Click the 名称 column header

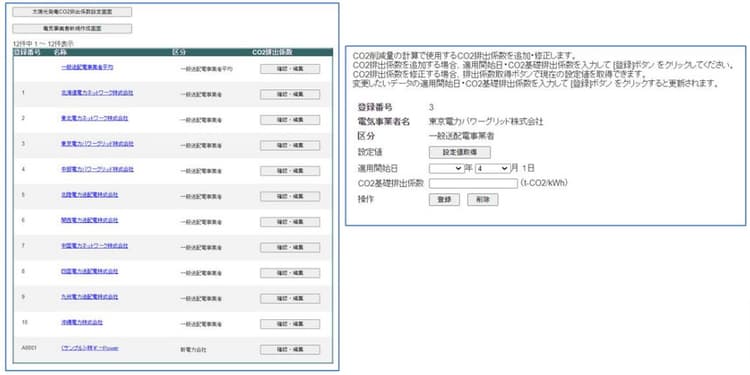pyautogui.click(x=61, y=52)
